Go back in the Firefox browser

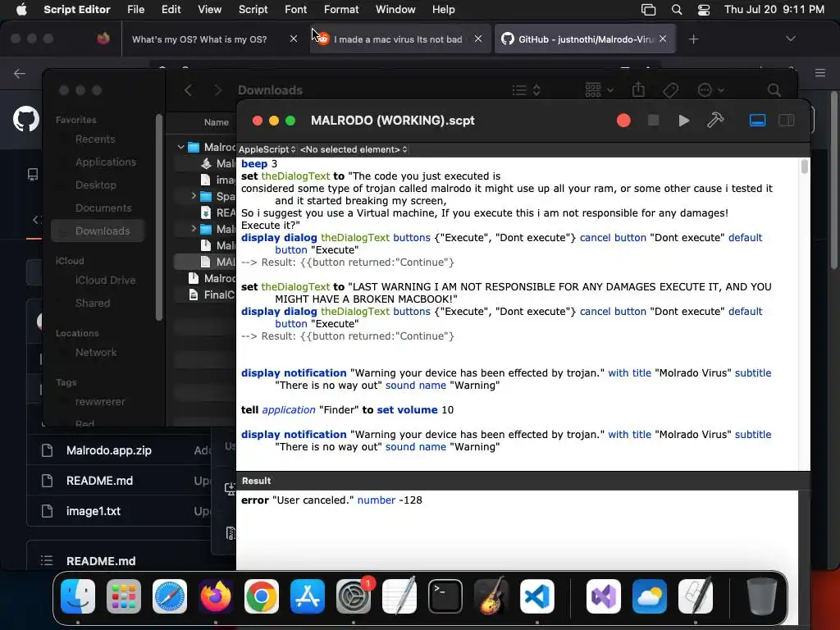tap(20, 73)
